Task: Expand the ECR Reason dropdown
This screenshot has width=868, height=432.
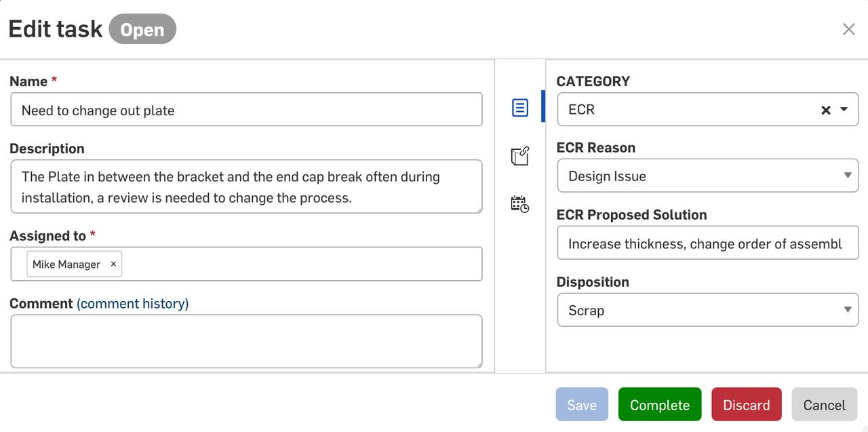Action: (x=847, y=175)
